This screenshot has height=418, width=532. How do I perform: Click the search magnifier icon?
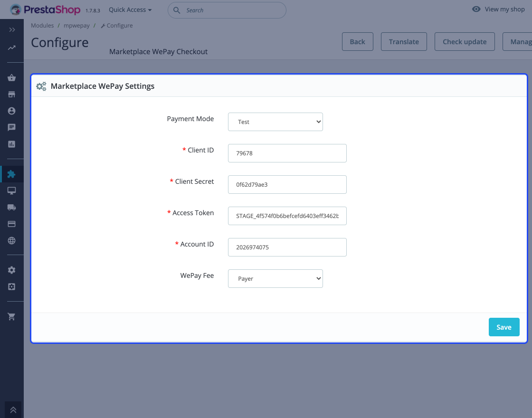pos(177,10)
